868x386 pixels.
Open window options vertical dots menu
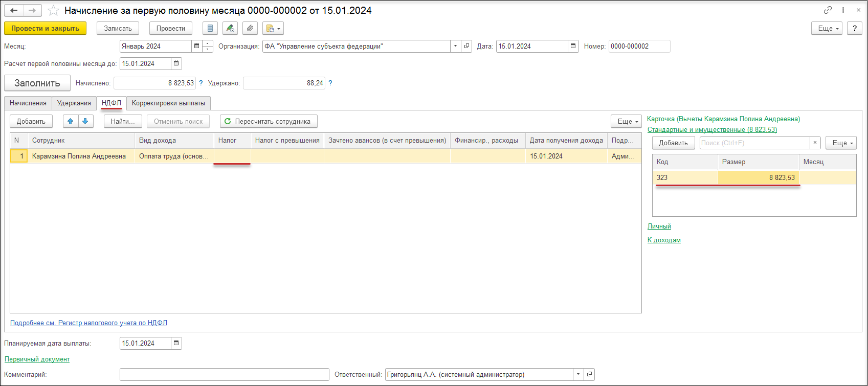(x=843, y=10)
